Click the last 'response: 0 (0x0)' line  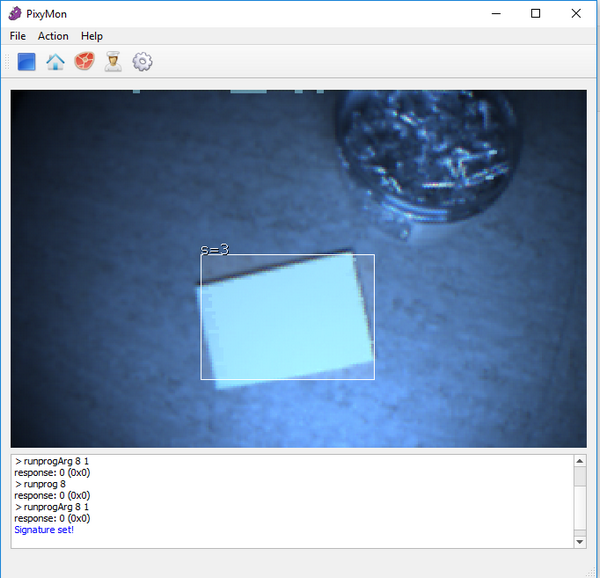52,518
